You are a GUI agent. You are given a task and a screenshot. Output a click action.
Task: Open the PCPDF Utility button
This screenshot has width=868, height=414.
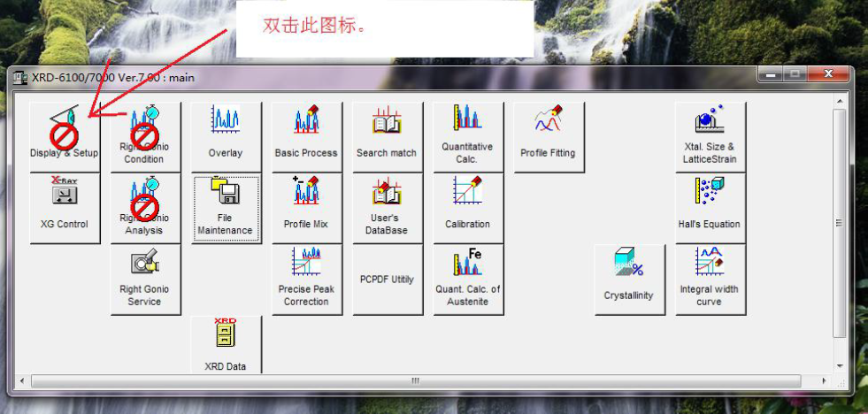coord(388,280)
